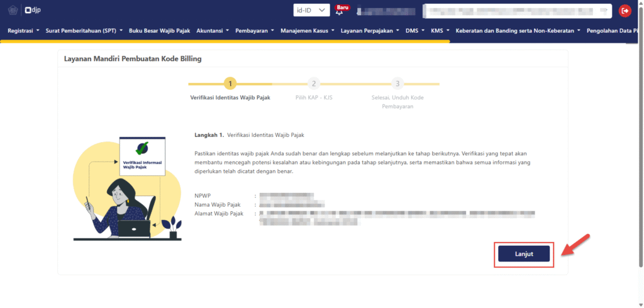This screenshot has width=644, height=308.
Task: Open the Layanan Perpajakan menu
Action: [370, 30]
